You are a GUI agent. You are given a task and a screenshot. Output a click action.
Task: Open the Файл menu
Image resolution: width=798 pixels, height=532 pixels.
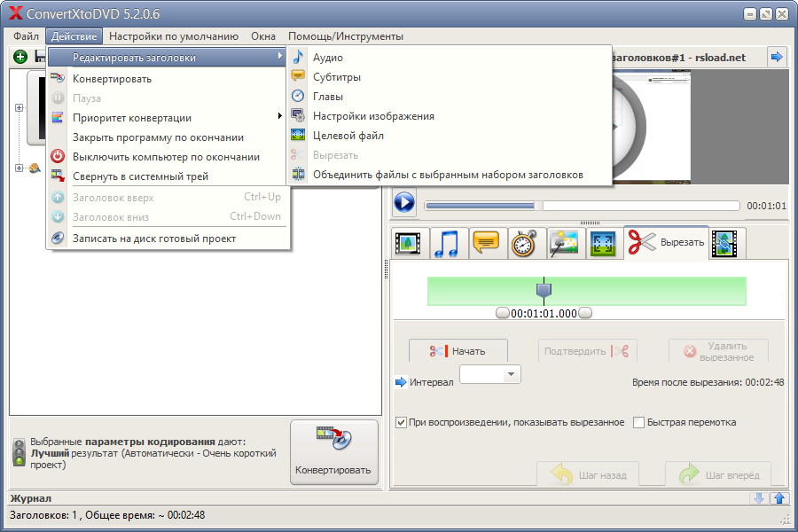pyautogui.click(x=26, y=36)
